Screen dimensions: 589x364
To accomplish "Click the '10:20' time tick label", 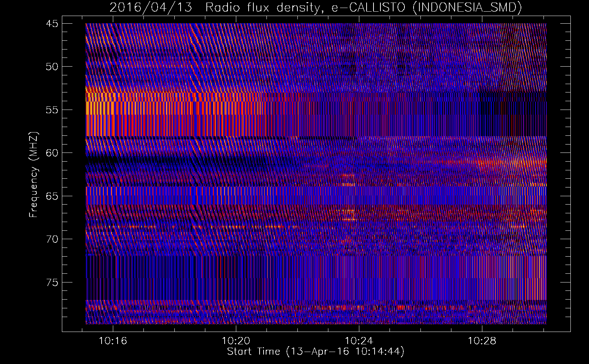I will tap(236, 341).
